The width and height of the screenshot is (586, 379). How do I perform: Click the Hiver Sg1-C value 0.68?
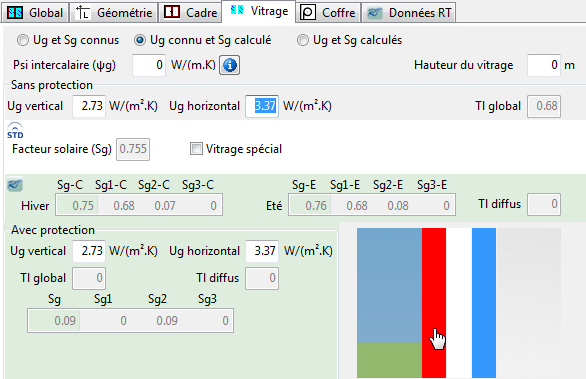(x=124, y=205)
